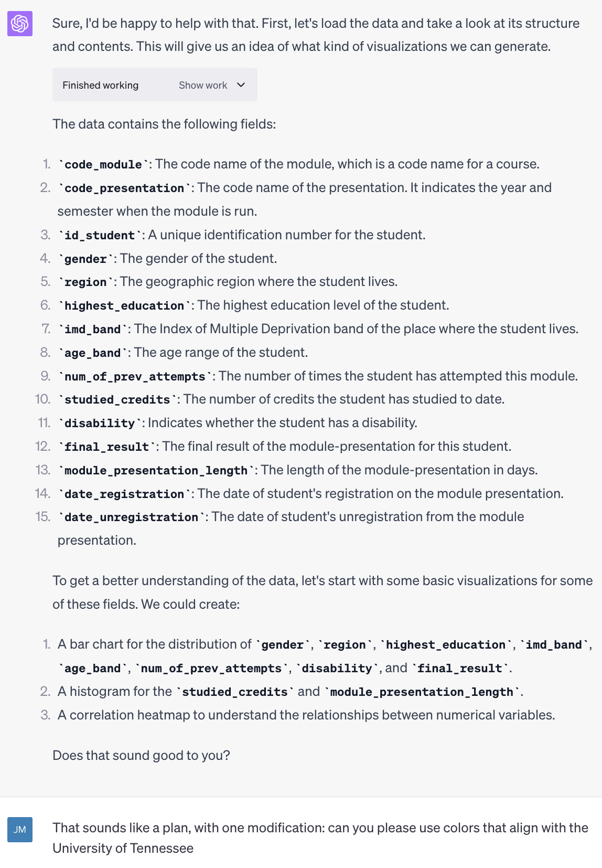Viewport: 602px width, 868px height.
Task: Click the id_student code term
Action: pyautogui.click(x=100, y=235)
